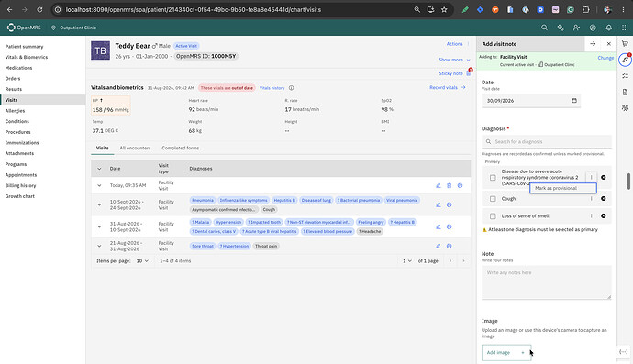The height and width of the screenshot is (364, 633).
Task: Open the patient Actions menu
Action: [x=458, y=44]
